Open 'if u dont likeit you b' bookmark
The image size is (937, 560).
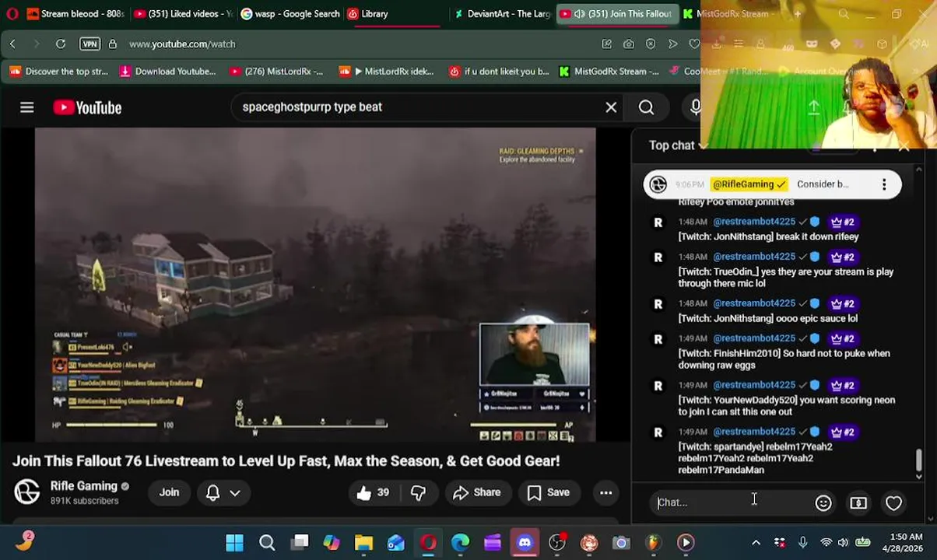pyautogui.click(x=499, y=72)
